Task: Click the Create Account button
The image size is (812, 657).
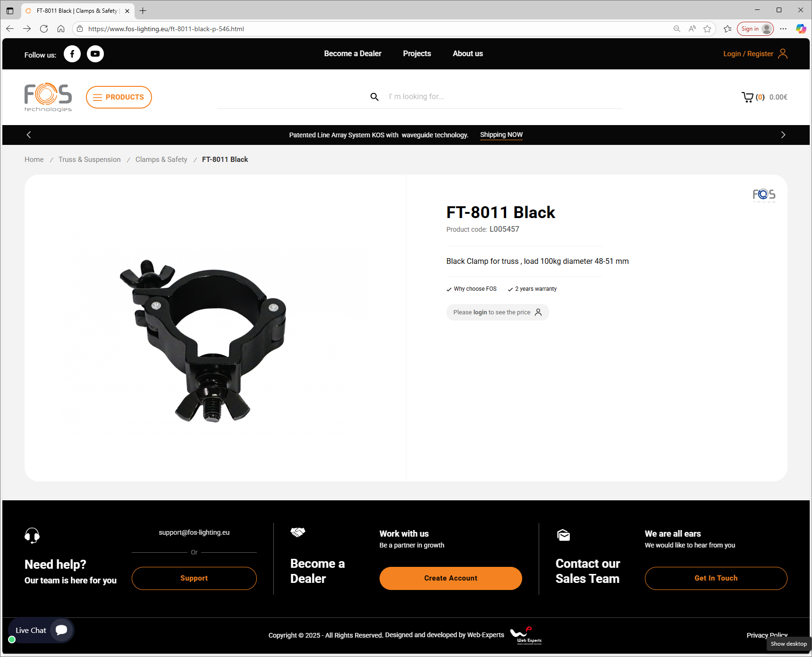Action: pyautogui.click(x=451, y=578)
